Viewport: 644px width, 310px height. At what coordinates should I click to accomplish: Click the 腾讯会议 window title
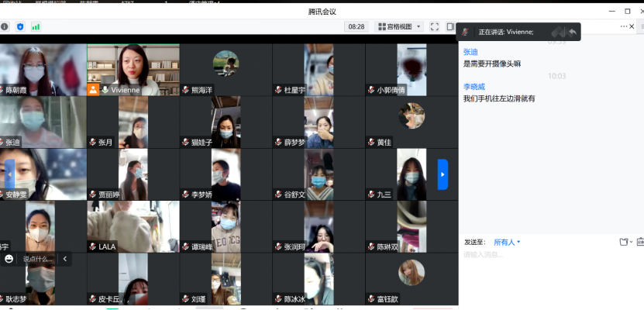322,12
